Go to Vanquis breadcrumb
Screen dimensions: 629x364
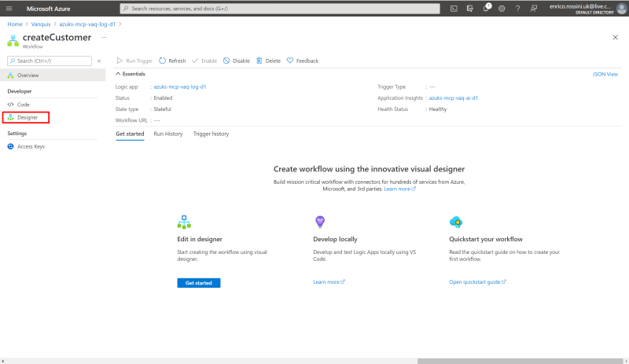coord(41,24)
